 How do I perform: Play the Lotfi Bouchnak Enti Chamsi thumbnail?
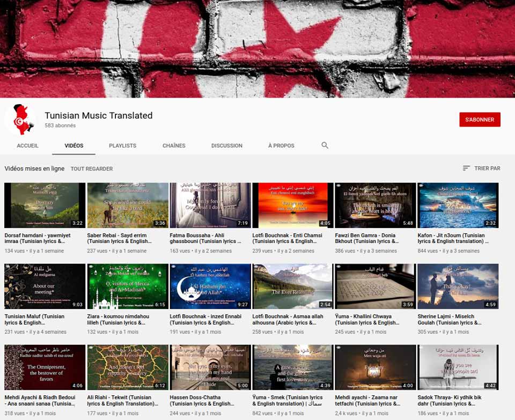point(293,205)
